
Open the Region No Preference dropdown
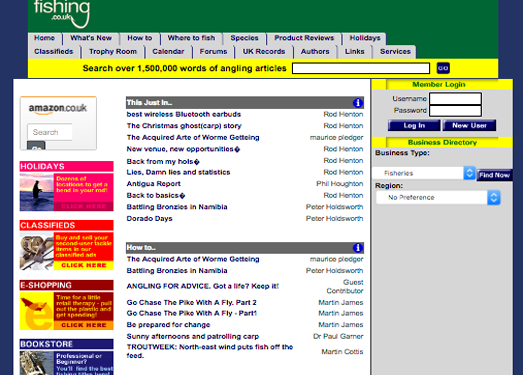click(x=438, y=198)
